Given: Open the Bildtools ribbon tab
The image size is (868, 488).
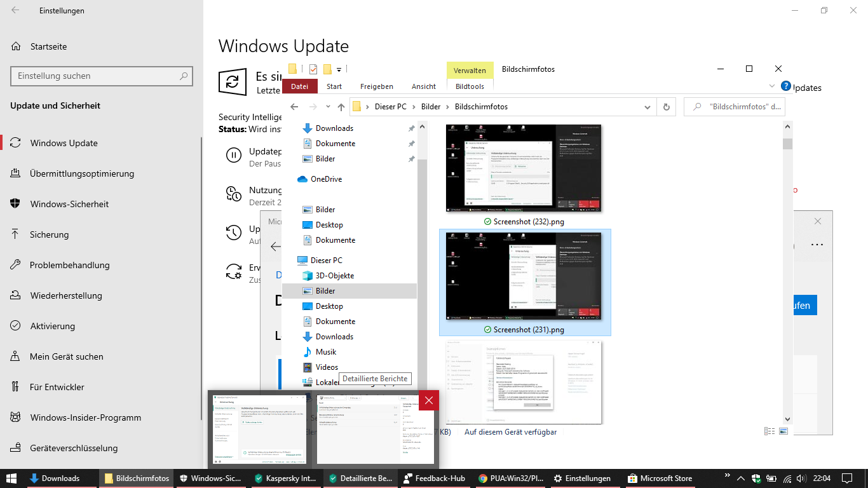Looking at the screenshot, I should click(470, 86).
